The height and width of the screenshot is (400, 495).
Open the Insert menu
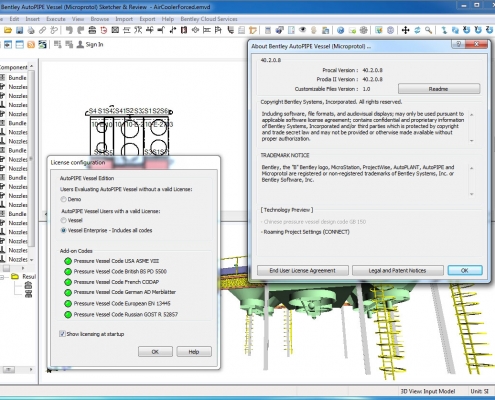pyautogui.click(x=32, y=19)
